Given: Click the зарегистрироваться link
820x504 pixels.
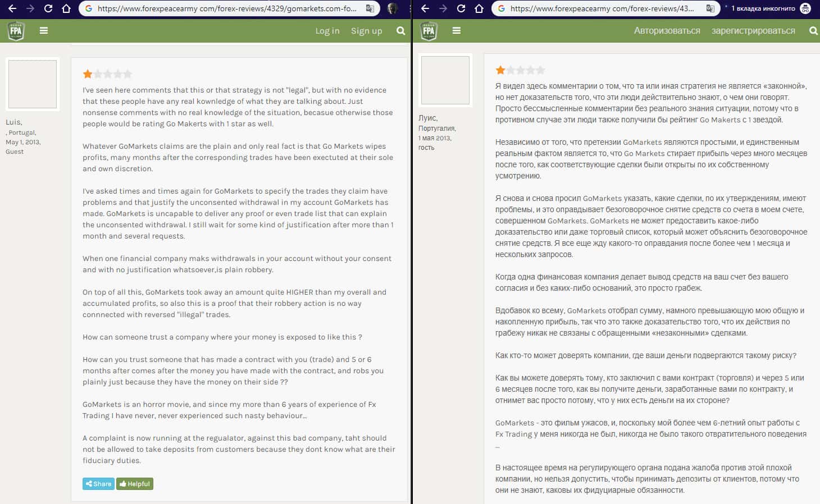Looking at the screenshot, I should [753, 31].
